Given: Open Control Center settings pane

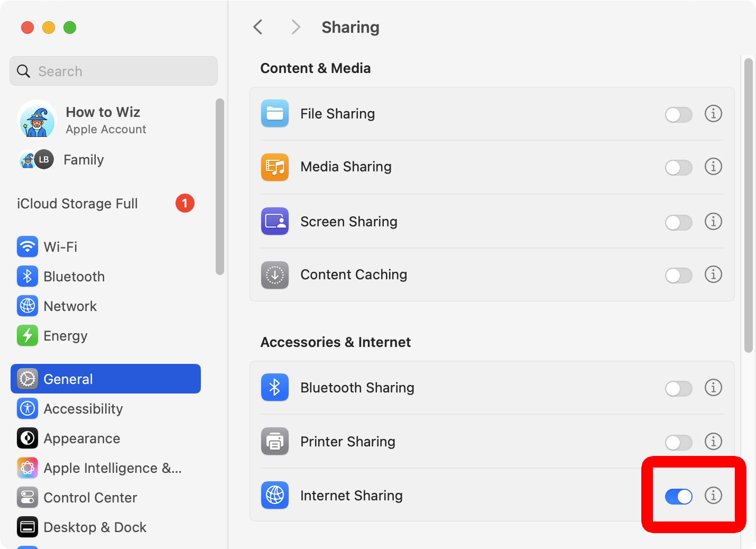Looking at the screenshot, I should tap(90, 498).
